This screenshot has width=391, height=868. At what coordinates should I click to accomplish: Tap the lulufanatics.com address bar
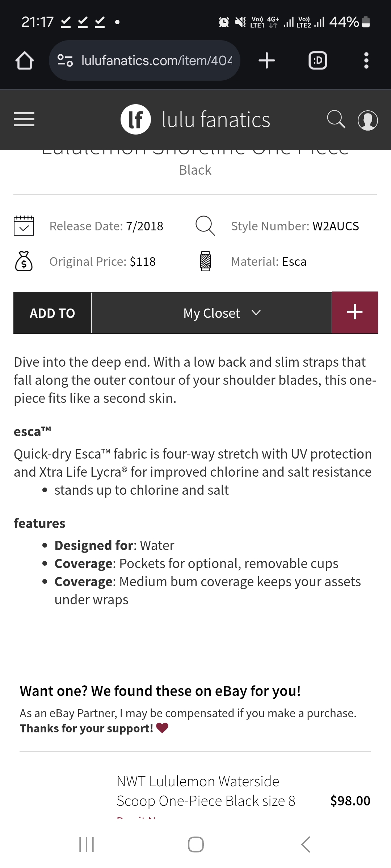tap(156, 60)
